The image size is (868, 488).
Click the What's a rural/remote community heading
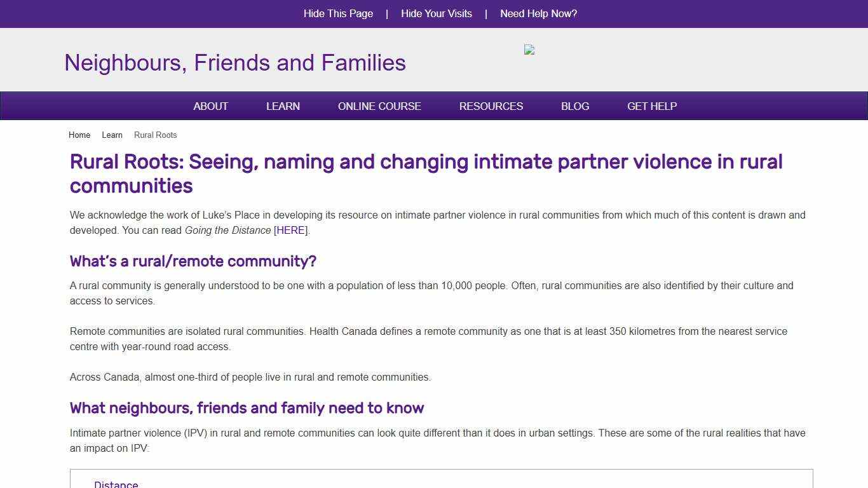(193, 261)
